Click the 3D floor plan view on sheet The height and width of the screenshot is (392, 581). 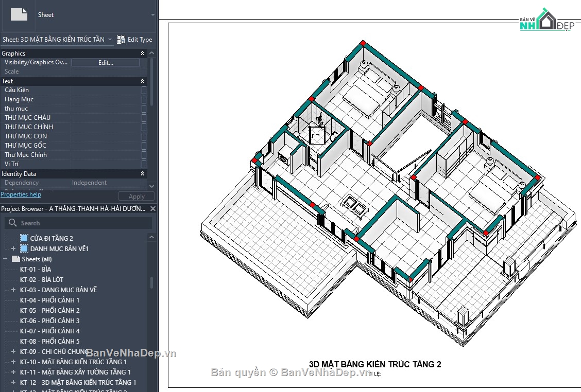tap(388, 193)
